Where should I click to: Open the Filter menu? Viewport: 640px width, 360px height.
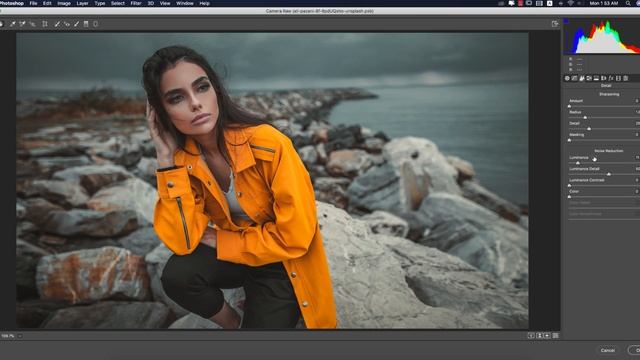[136, 3]
